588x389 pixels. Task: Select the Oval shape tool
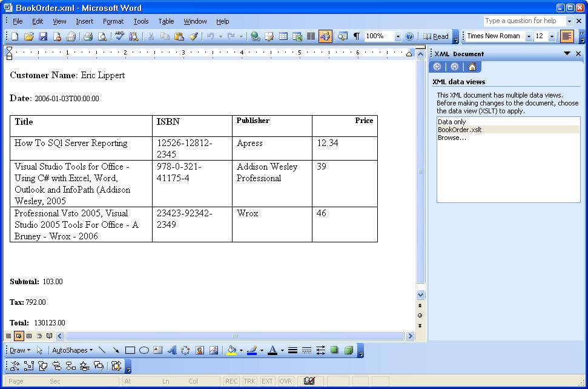point(144,350)
